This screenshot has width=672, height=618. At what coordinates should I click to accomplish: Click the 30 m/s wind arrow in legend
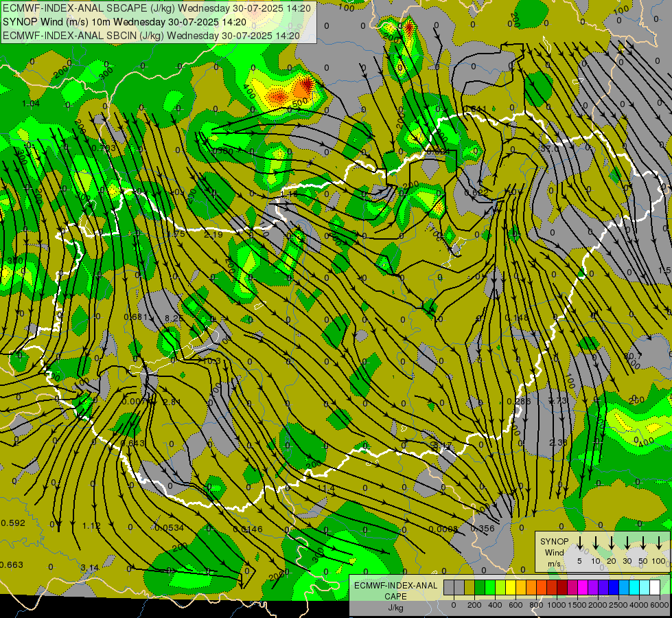(627, 543)
